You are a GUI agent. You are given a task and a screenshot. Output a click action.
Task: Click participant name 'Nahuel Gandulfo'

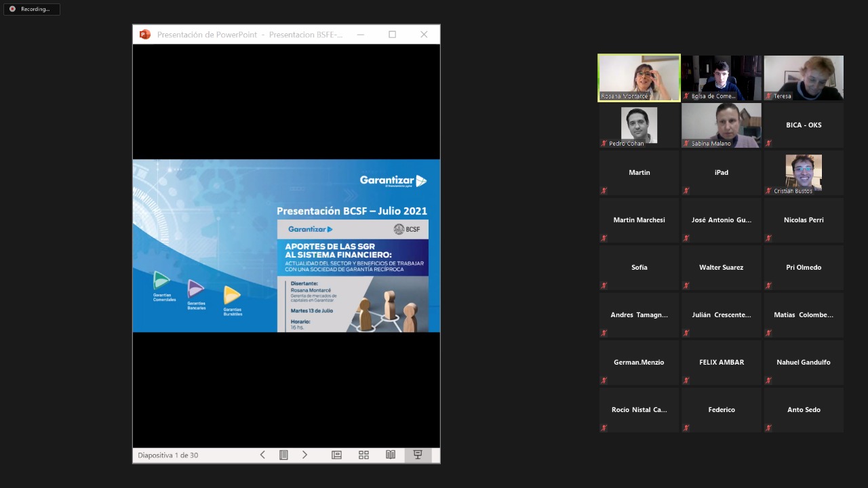(804, 362)
